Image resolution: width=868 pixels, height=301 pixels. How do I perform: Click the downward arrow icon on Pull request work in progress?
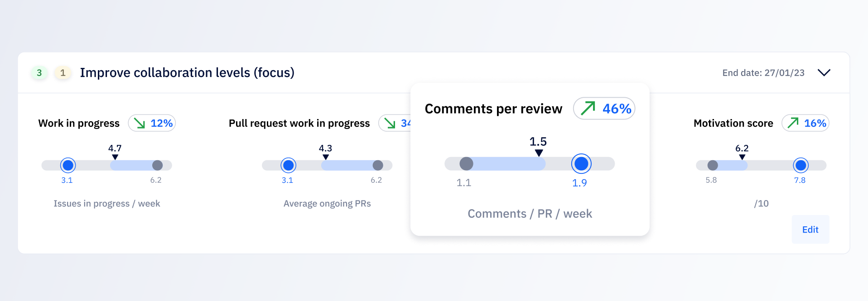(x=391, y=123)
